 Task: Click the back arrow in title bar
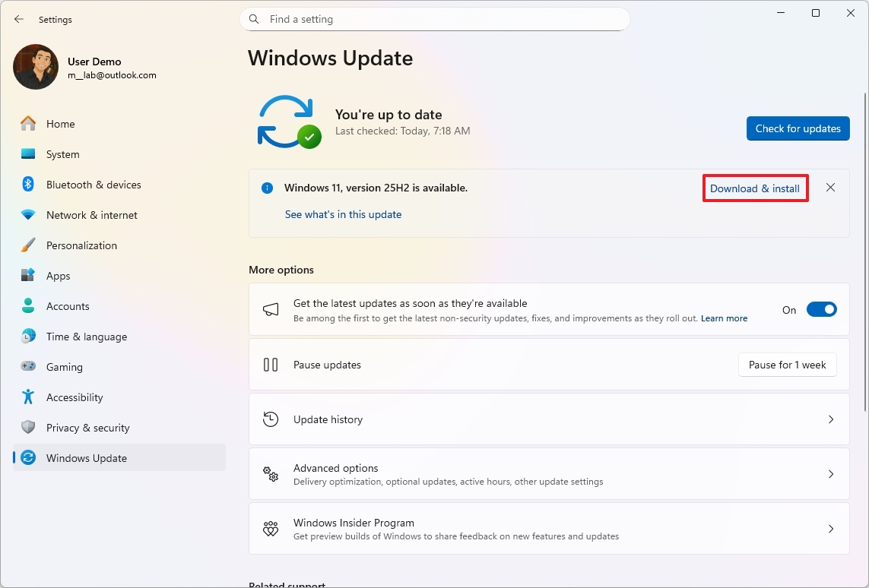19,20
